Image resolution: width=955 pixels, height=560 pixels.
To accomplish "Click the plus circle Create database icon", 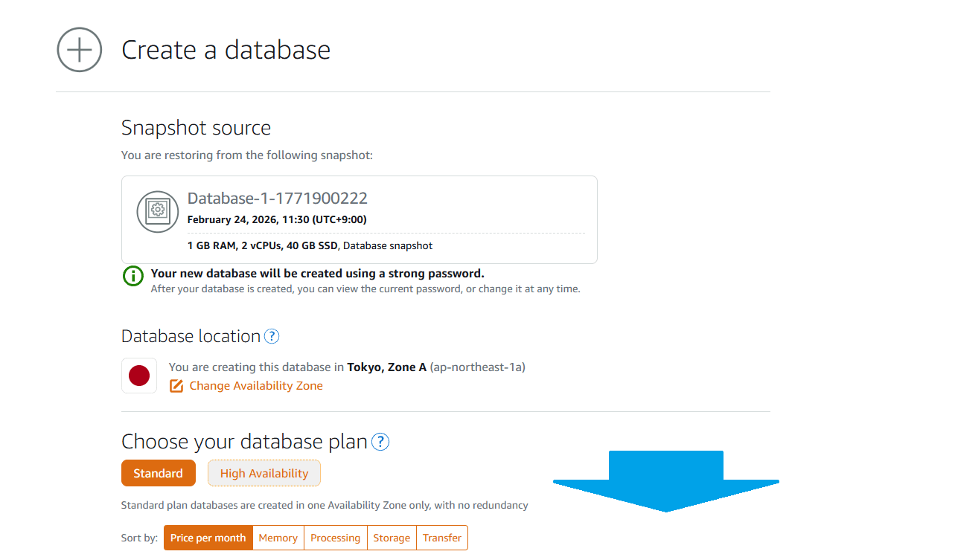I will coord(80,50).
